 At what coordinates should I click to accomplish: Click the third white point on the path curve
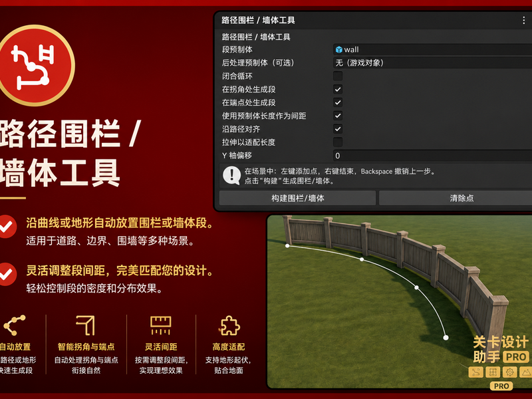416,288
